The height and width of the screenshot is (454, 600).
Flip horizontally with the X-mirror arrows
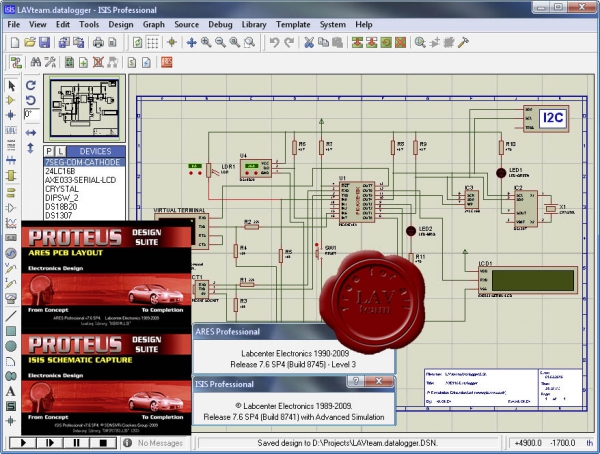(31, 133)
